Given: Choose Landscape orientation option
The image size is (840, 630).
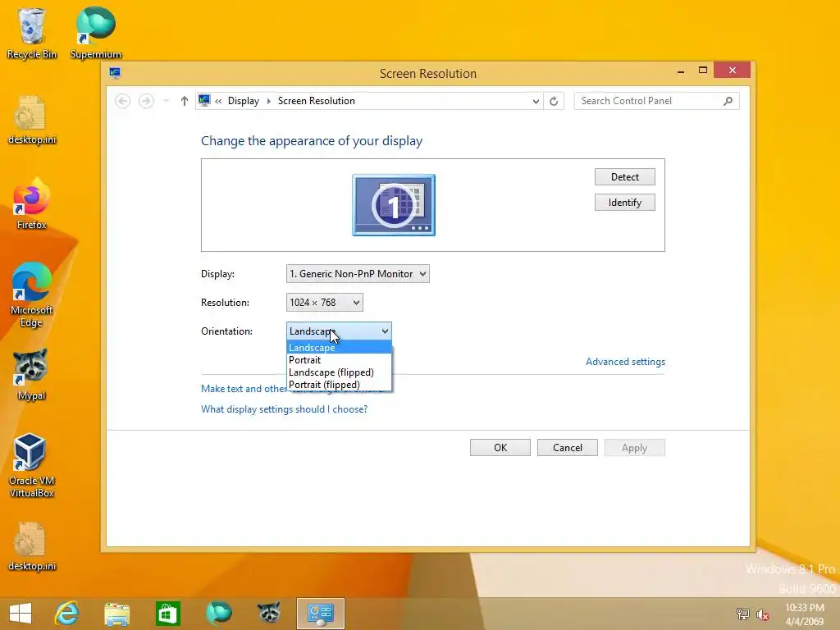Looking at the screenshot, I should pos(339,348).
